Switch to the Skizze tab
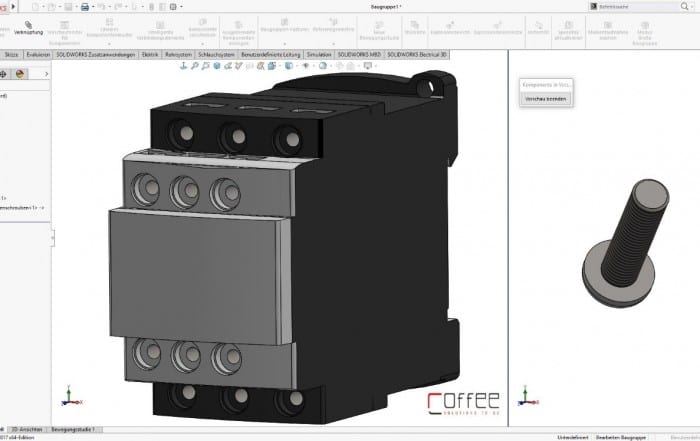 click(x=12, y=54)
